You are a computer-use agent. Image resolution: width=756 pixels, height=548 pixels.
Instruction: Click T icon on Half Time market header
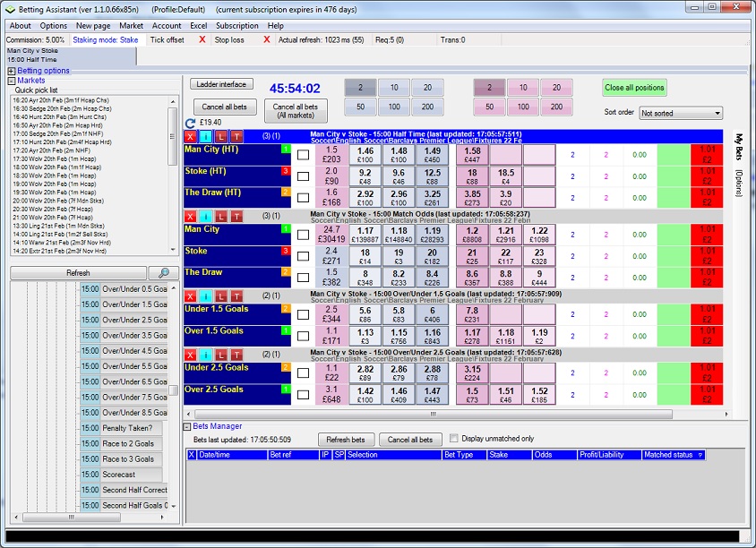coord(236,136)
